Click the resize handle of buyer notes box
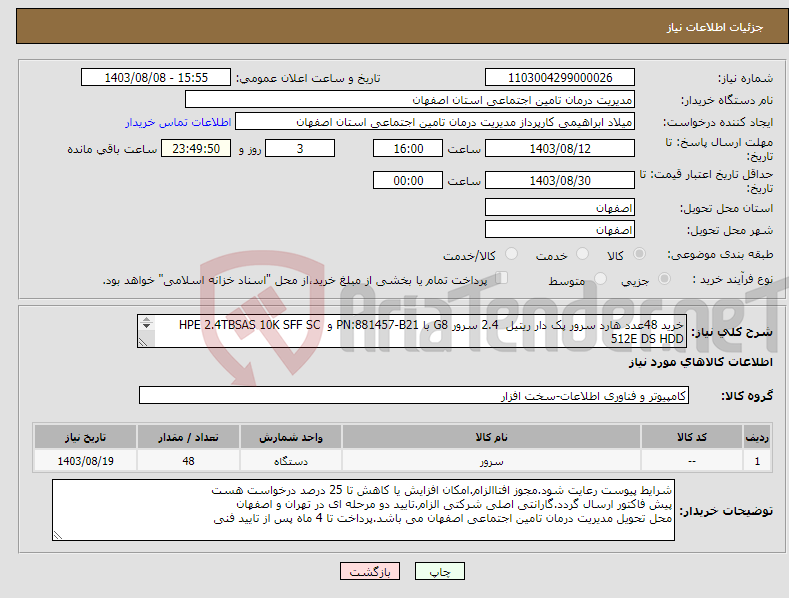The width and height of the screenshot is (789, 598). coord(58,536)
